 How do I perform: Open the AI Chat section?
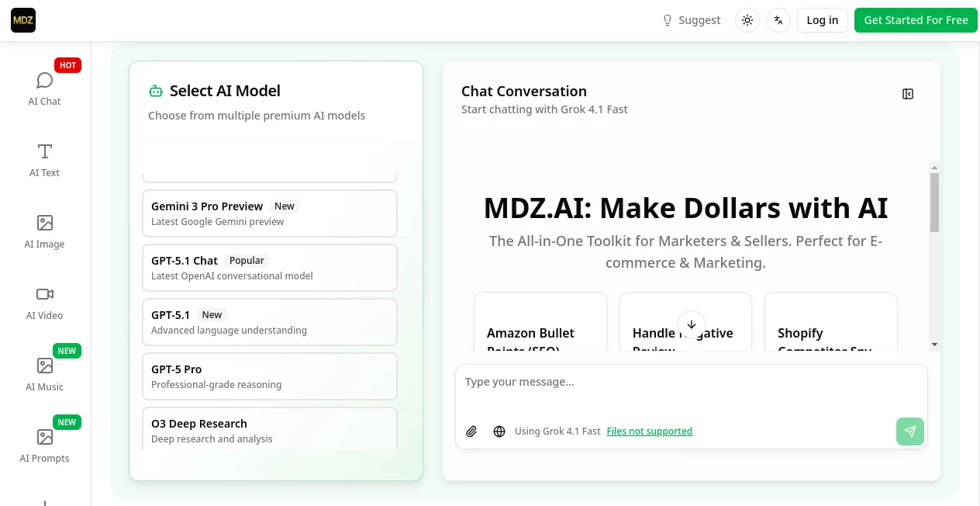coord(44,88)
